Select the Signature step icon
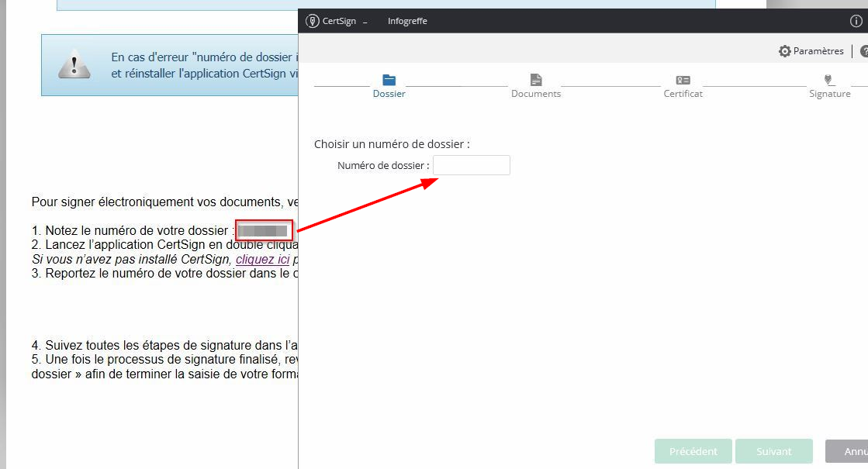Viewport: 868px width, 469px height. click(828, 80)
